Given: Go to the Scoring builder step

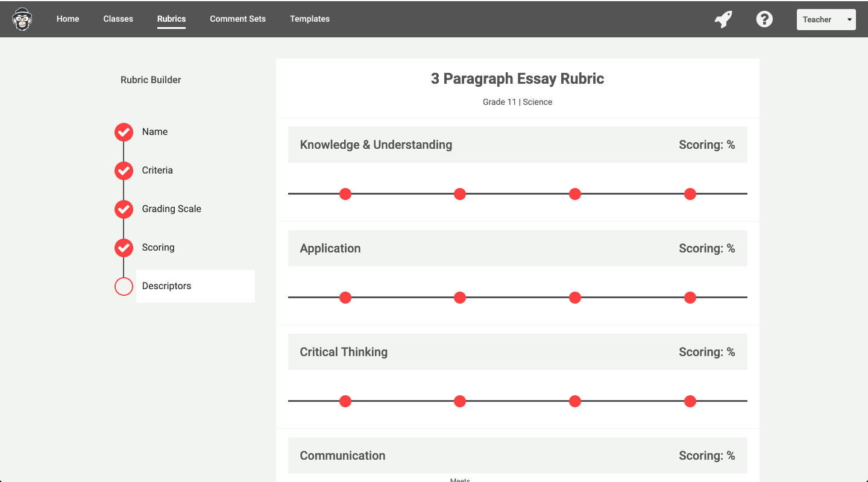Looking at the screenshot, I should [x=158, y=248].
